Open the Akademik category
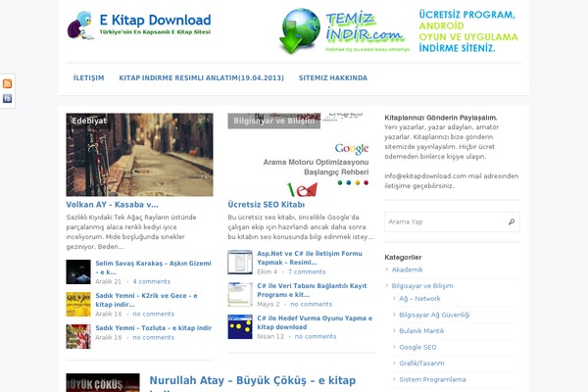588x392 pixels. point(407,269)
